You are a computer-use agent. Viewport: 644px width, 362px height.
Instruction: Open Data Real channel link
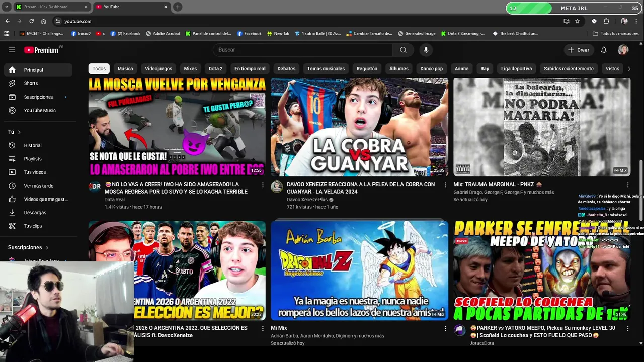click(114, 200)
